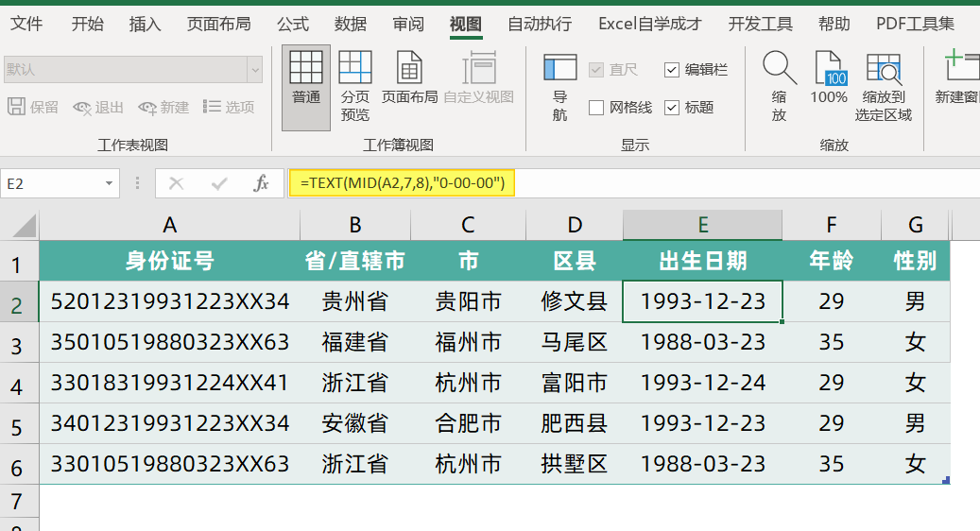The width and height of the screenshot is (980, 531).
Task: Toggle the Formula Bar (编辑栏) checkbox
Action: [x=672, y=69]
